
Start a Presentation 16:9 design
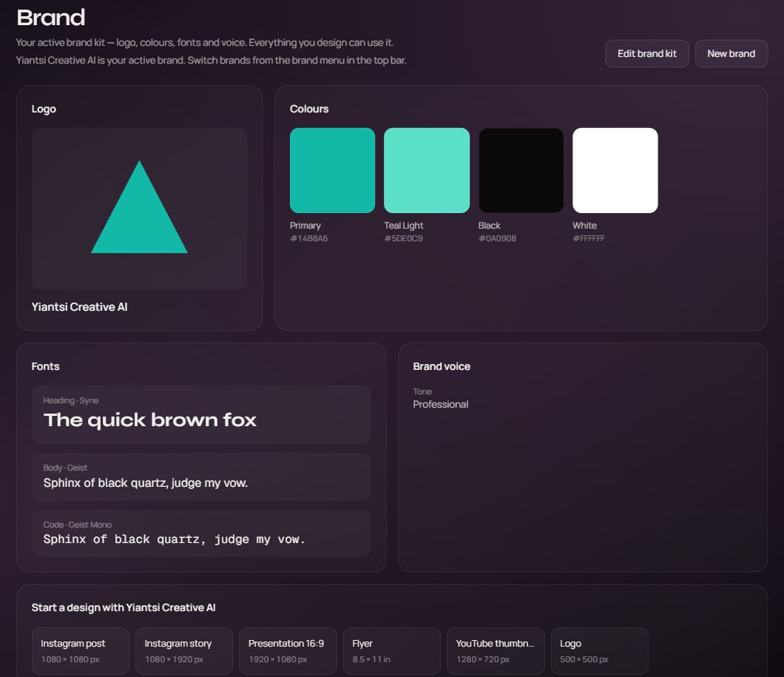[288, 651]
